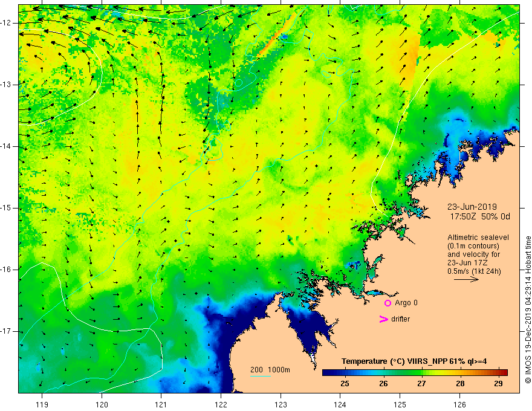Viewport: 532px width, 411px height.
Task: Click the latitude label -13
Action: (6, 85)
